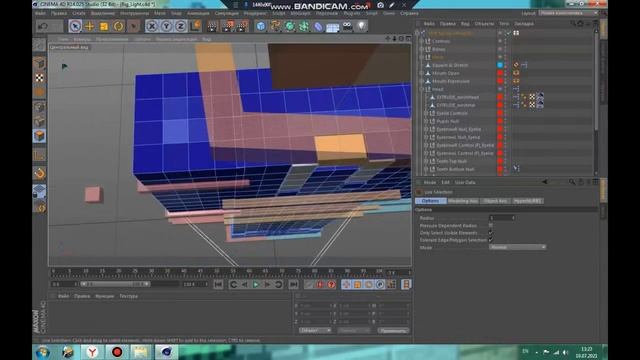Select the Polygons mode icon in left sidebar
The width and height of the screenshot is (640, 360).
tap(39, 136)
